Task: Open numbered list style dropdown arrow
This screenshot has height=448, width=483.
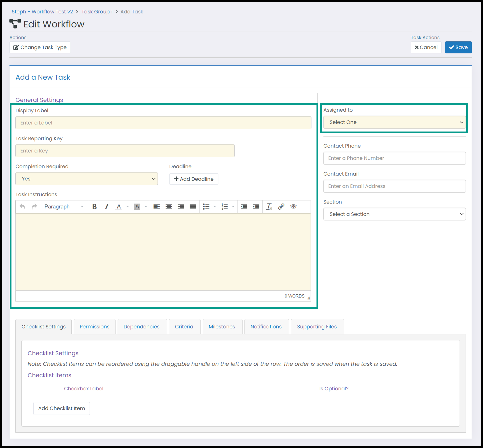Action: coord(233,207)
